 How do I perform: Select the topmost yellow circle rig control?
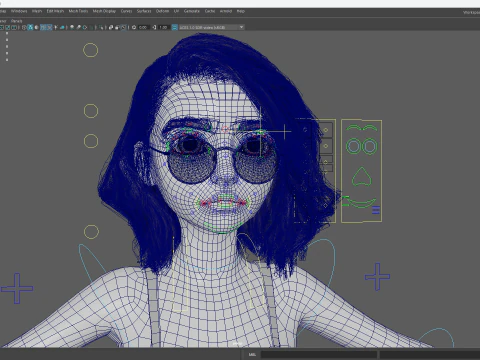click(x=90, y=50)
